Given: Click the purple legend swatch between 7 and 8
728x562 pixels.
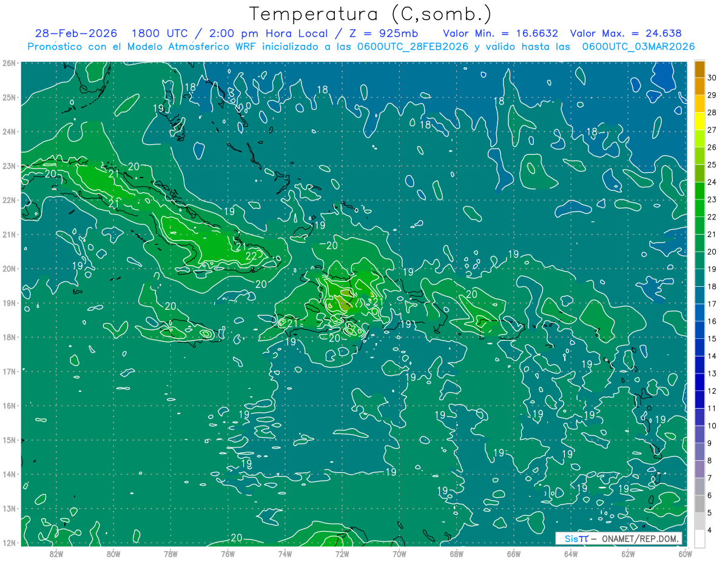Looking at the screenshot, I should [699, 469].
